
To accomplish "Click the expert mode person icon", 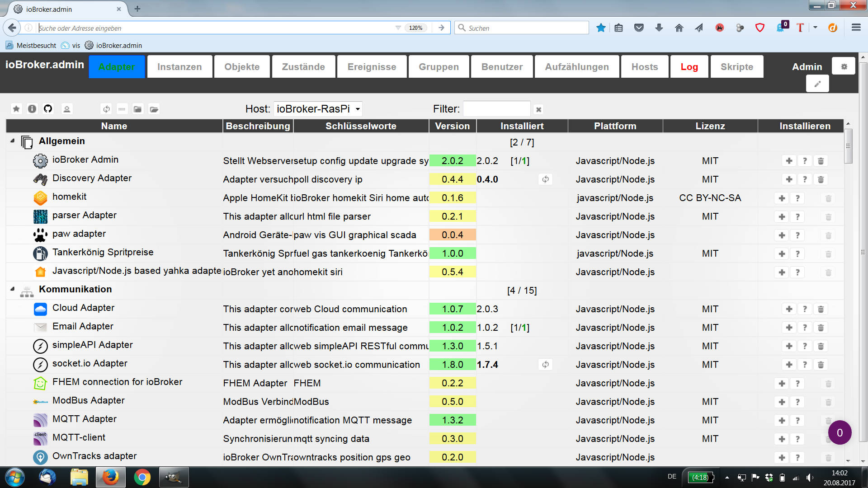I will [67, 109].
